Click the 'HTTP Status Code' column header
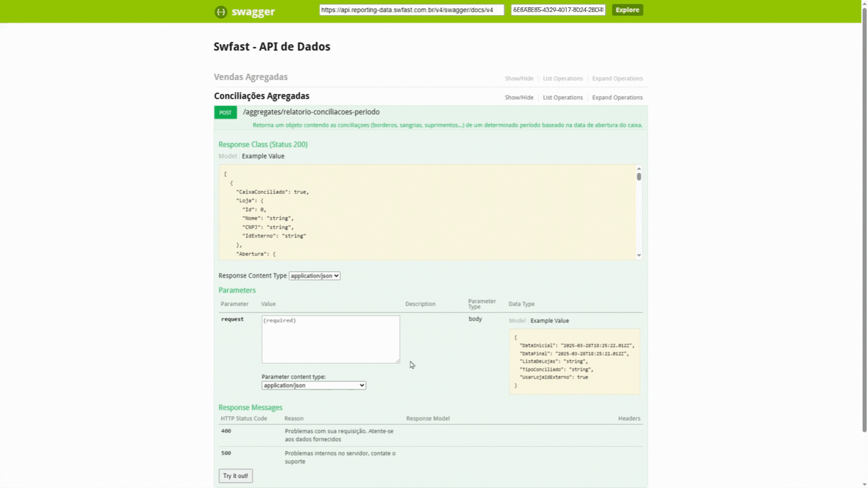 [244, 419]
